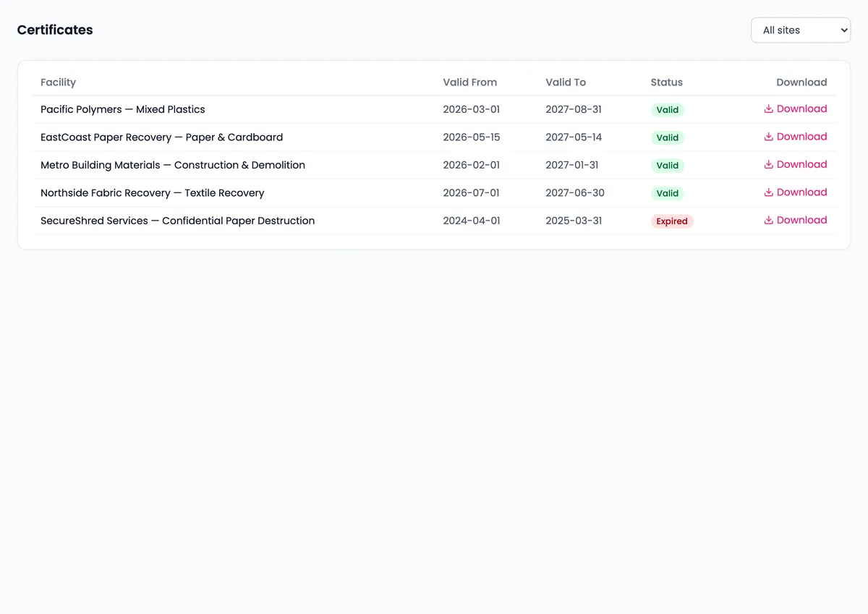Click the Expired status badge

pos(672,221)
